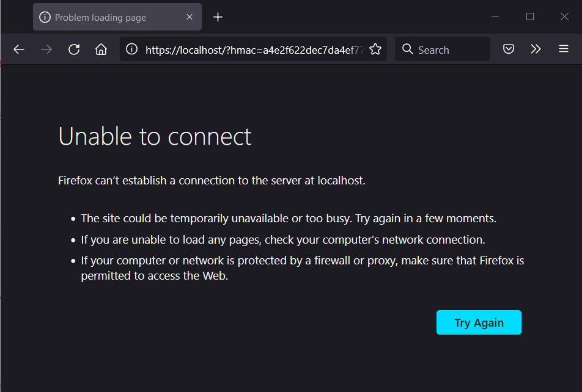Reload the current page
Viewport: 582px width, 392px height.
(74, 49)
